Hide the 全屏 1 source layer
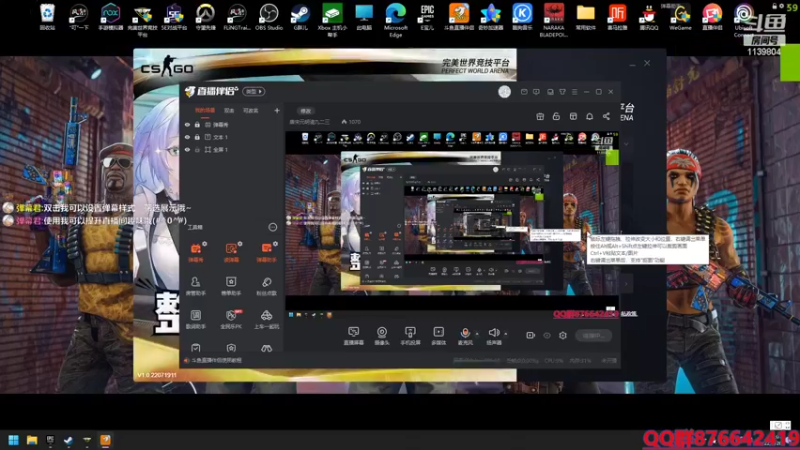 pos(187,150)
